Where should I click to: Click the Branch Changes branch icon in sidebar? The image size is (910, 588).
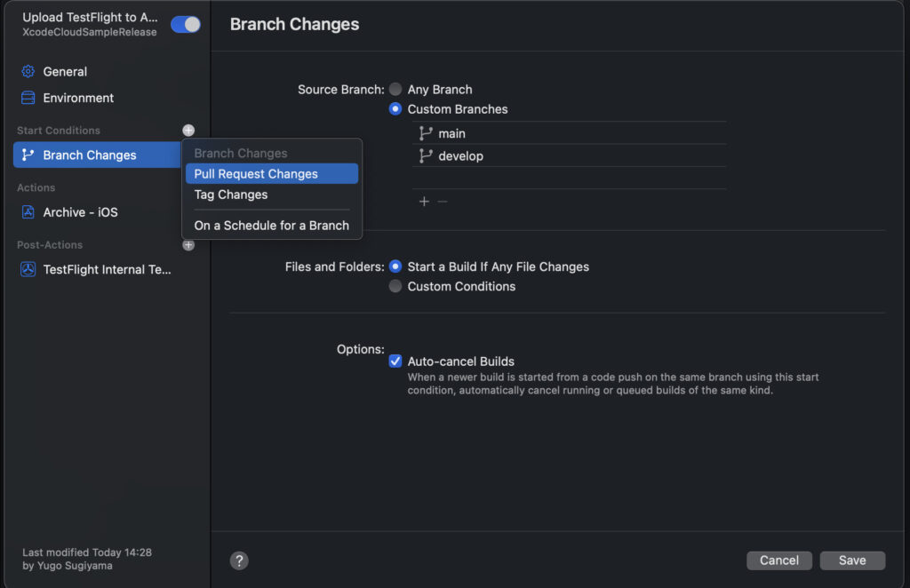coord(28,155)
